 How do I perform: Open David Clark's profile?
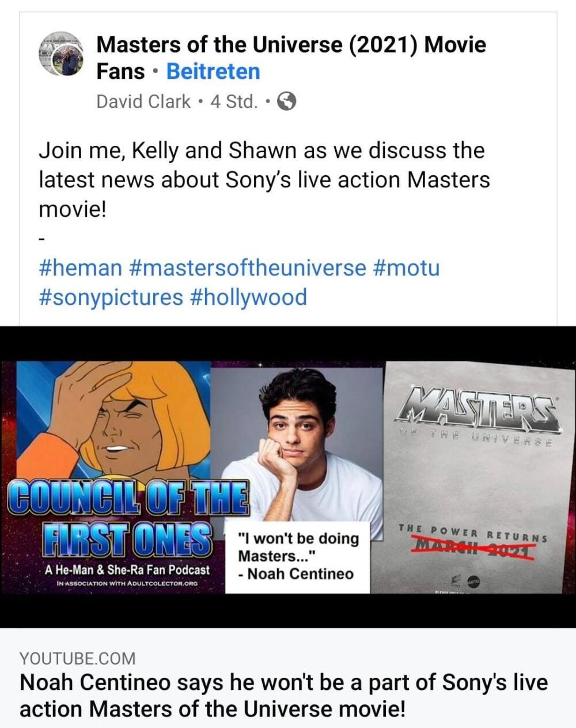coord(143,101)
